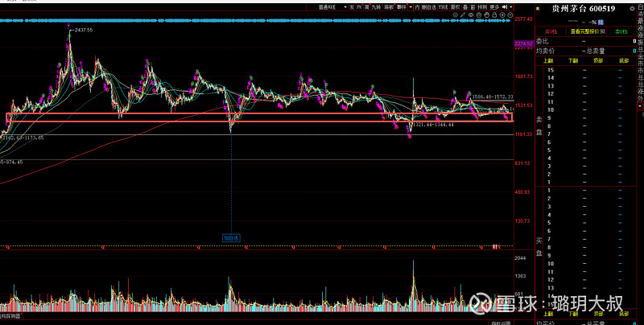This screenshot has width=644, height=325.
Task: Expand the red side-tab dropdown arrow
Action: click(x=640, y=106)
